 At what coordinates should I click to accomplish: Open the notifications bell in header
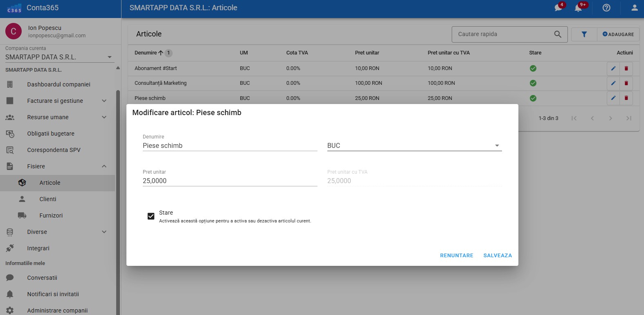click(579, 8)
